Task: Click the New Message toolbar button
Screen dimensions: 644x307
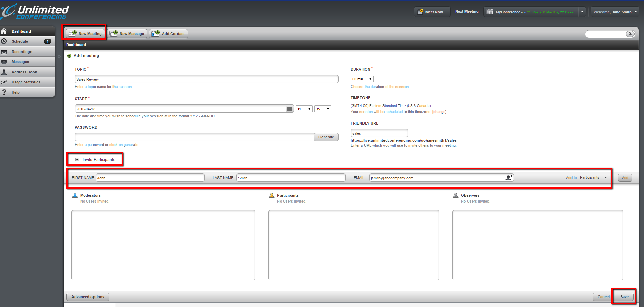Action: 127,34
